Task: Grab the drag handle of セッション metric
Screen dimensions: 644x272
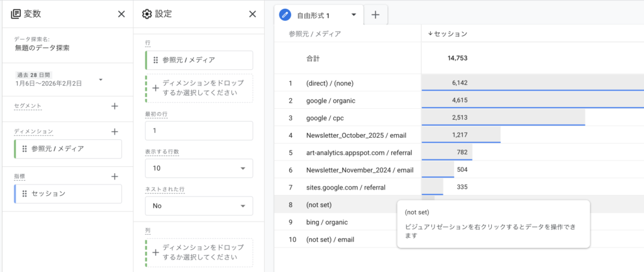Action: [25, 193]
